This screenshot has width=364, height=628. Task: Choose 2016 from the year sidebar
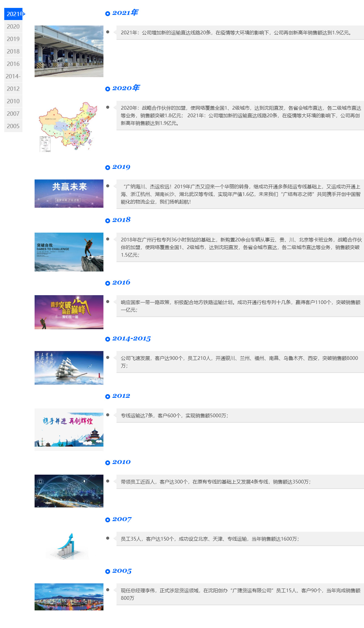point(13,64)
